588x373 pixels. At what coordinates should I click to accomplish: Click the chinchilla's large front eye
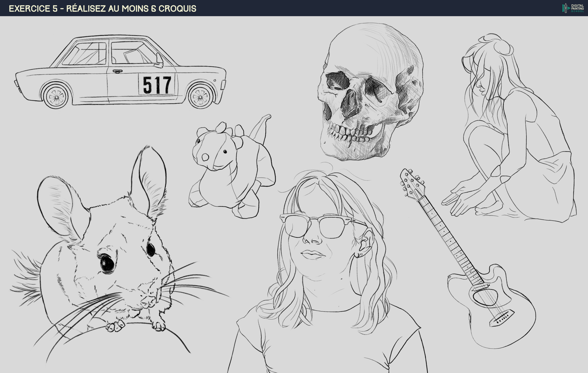click(x=107, y=263)
